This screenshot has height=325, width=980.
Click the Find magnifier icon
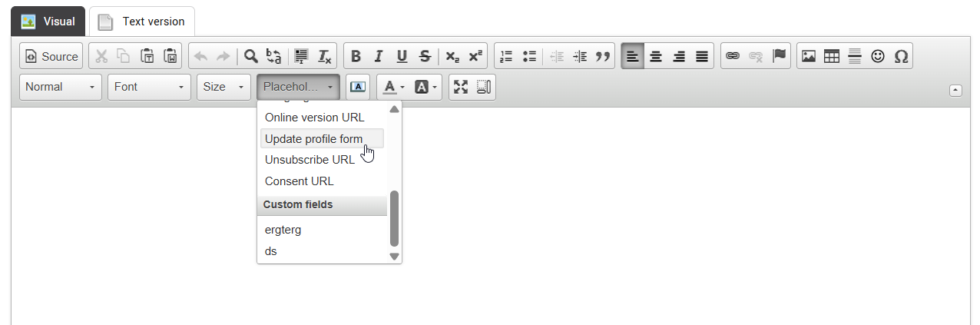click(250, 56)
